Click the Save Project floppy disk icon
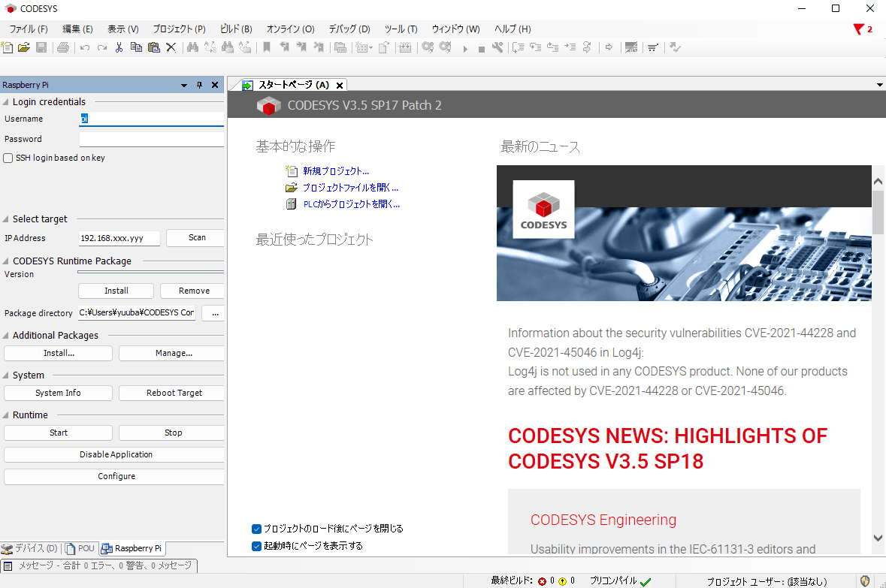 (41, 47)
